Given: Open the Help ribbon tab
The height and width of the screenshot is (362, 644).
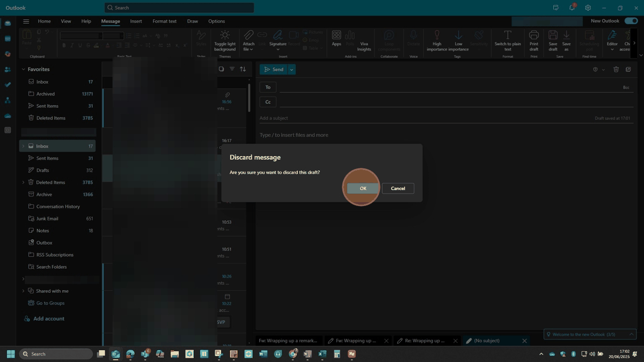Looking at the screenshot, I should (86, 21).
